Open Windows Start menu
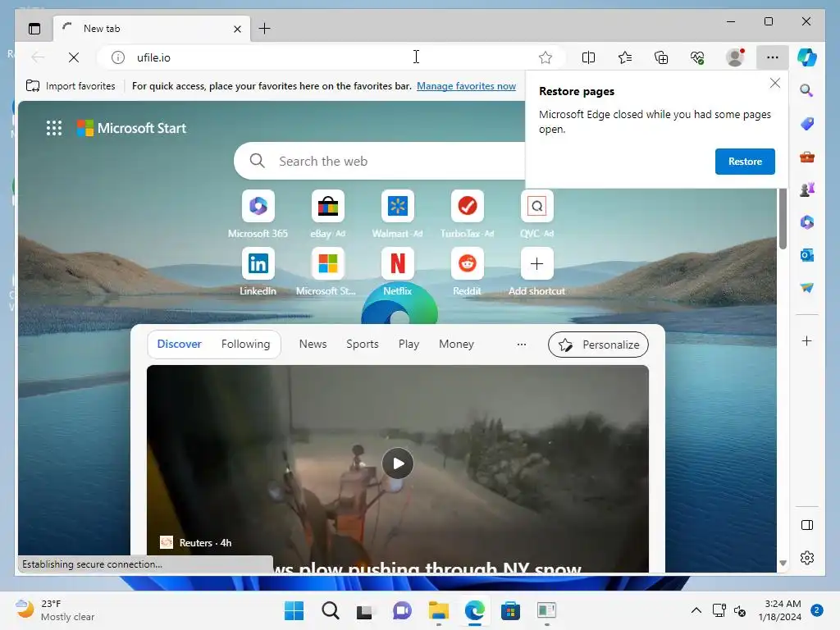The width and height of the screenshot is (840, 630). pos(294,610)
